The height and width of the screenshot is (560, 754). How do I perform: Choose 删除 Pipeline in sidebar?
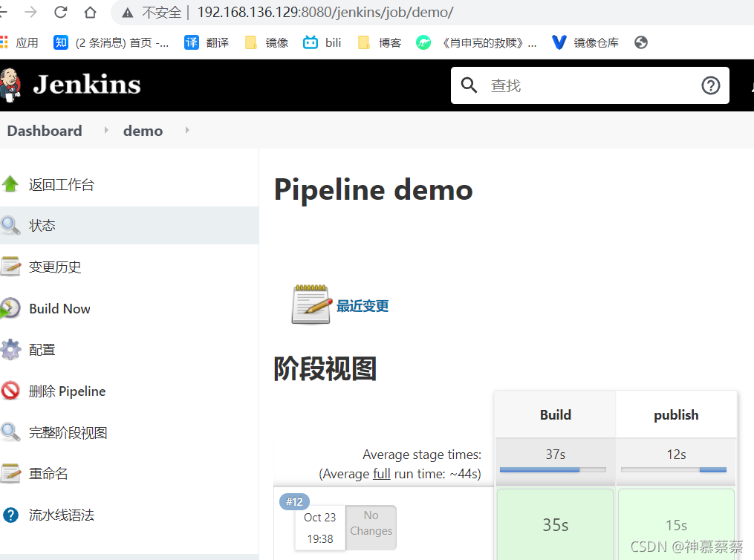[x=68, y=391]
